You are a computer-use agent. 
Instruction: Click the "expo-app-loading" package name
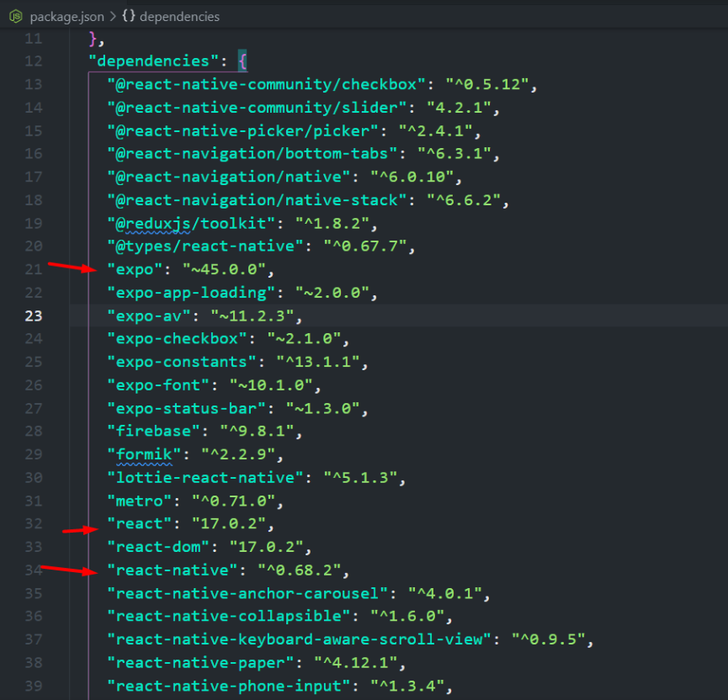pos(191,293)
